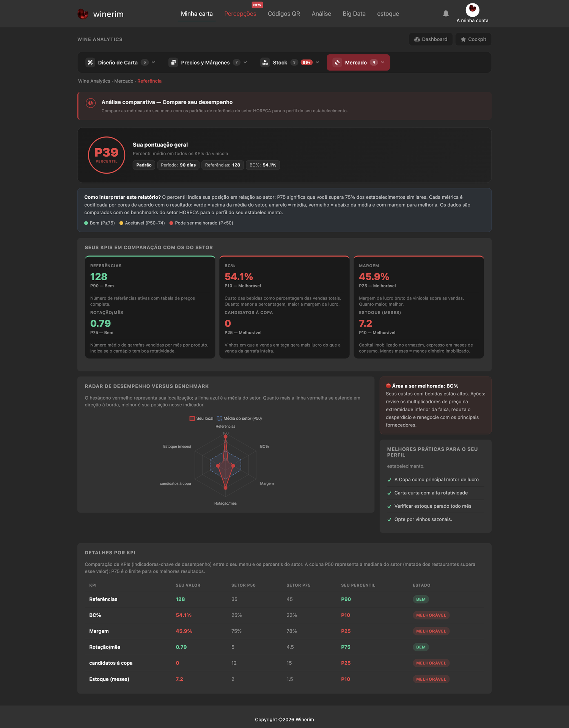
Task: Click the Padrão chip in score card
Action: coord(144,165)
